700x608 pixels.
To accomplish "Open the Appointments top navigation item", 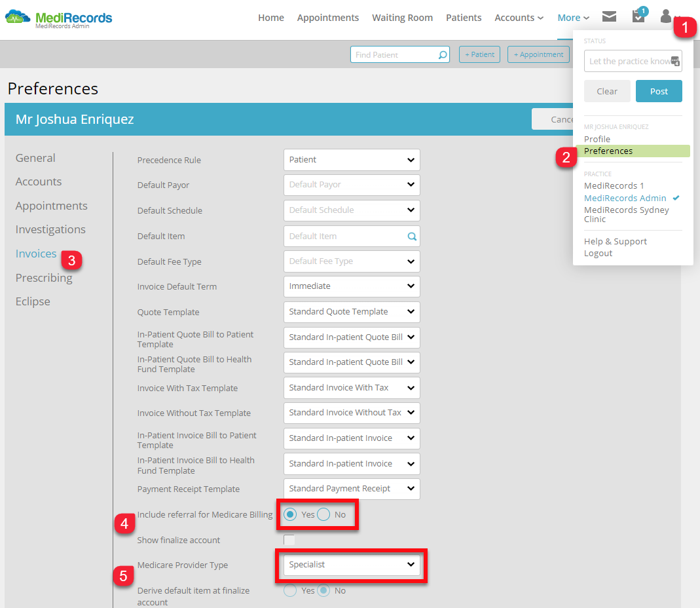I will (328, 18).
